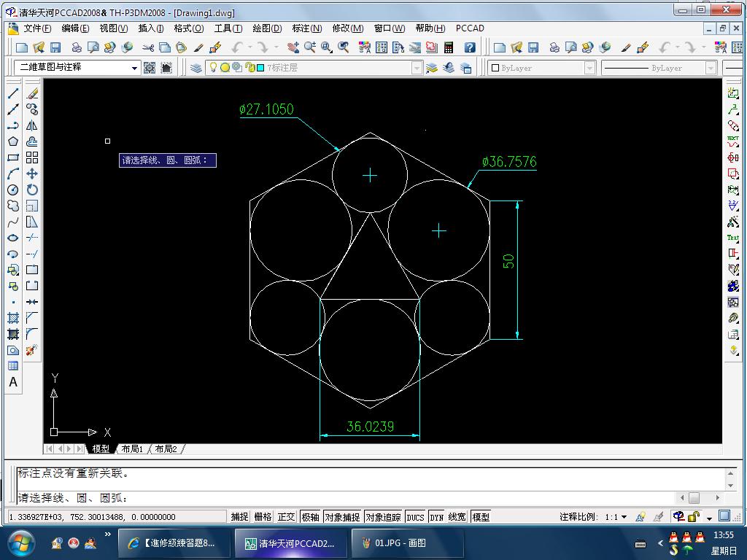Select the Line tool in the draw toolbar
The width and height of the screenshot is (747, 560).
coord(13,94)
